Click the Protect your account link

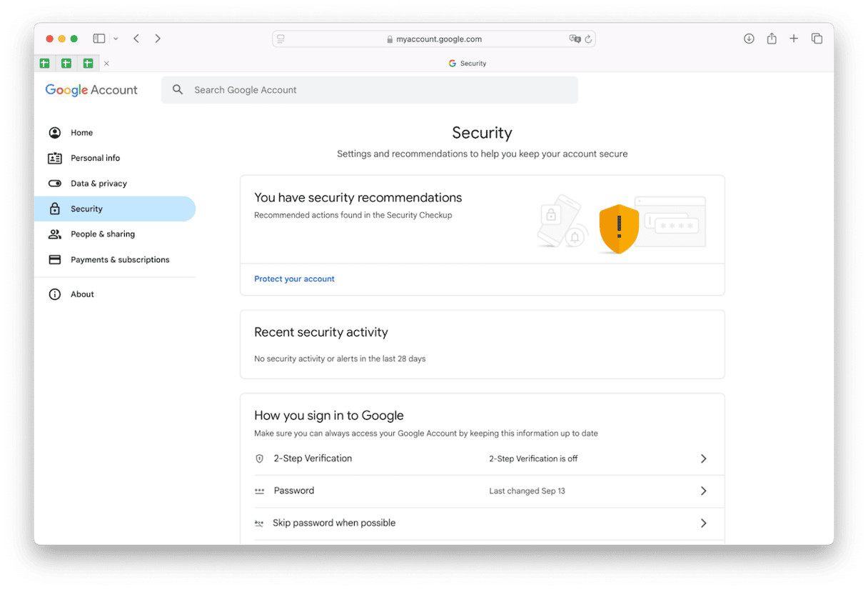click(x=294, y=279)
